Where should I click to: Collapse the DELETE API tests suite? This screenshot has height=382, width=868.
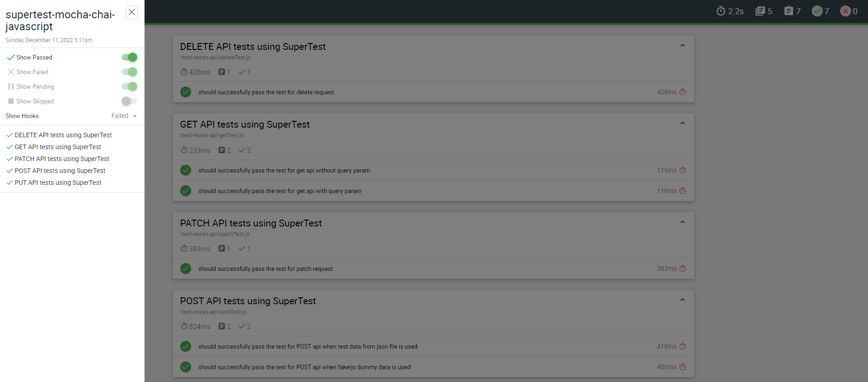click(682, 46)
